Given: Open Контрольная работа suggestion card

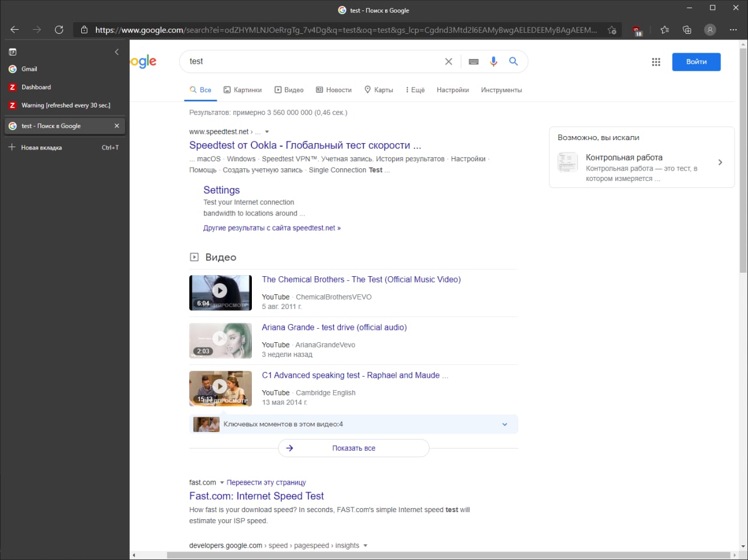Looking at the screenshot, I should 642,167.
